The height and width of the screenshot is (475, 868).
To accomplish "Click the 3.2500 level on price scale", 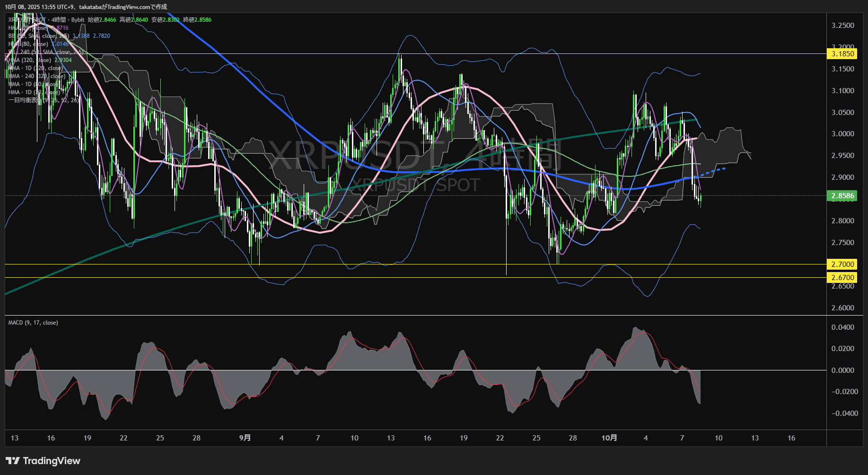I will click(842, 26).
